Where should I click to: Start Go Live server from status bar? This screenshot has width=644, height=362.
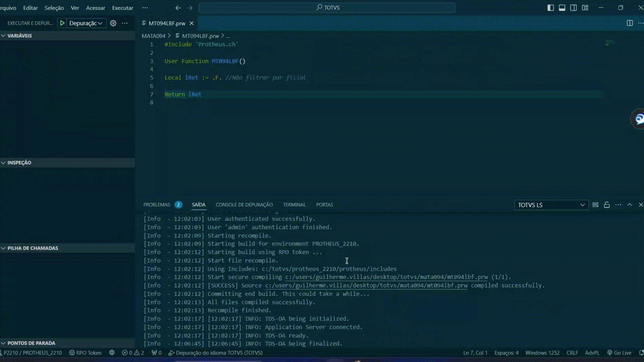point(619,353)
